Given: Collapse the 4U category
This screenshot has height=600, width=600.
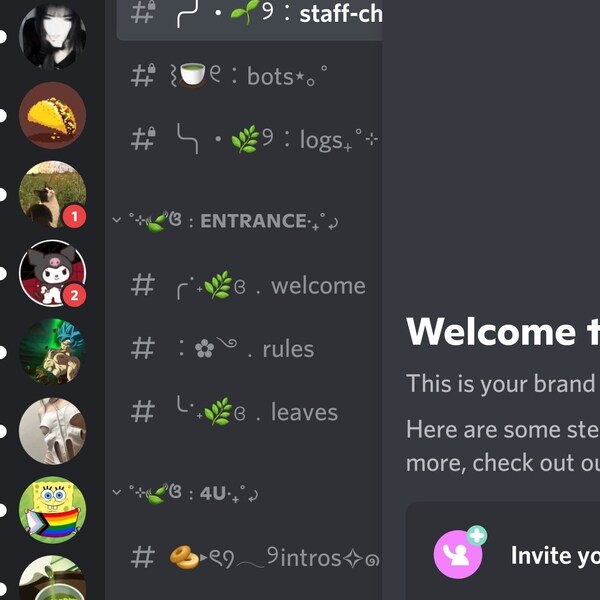Looking at the screenshot, I should 116,492.
